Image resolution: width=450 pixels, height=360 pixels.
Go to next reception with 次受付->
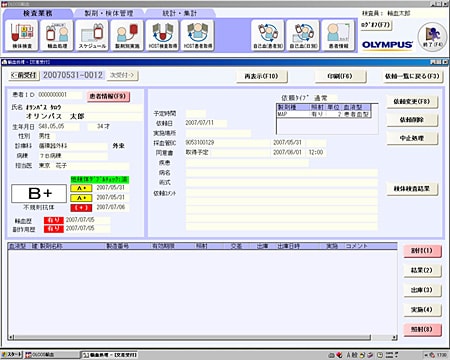122,75
